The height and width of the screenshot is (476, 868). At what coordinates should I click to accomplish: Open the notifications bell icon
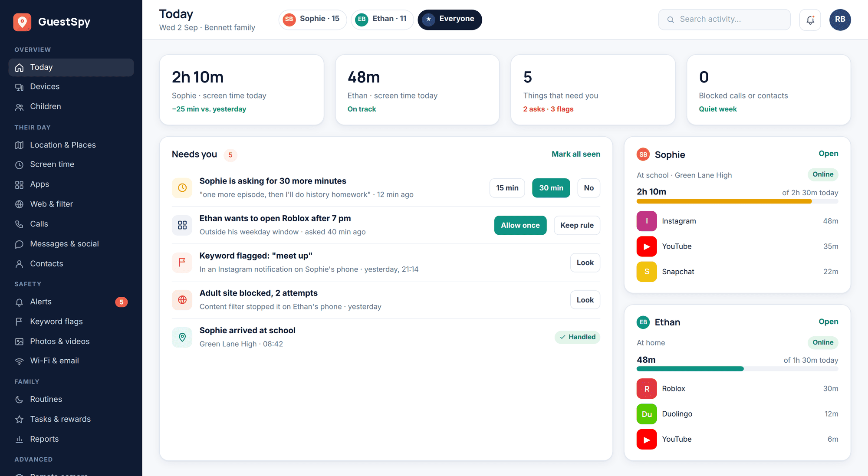tap(810, 20)
